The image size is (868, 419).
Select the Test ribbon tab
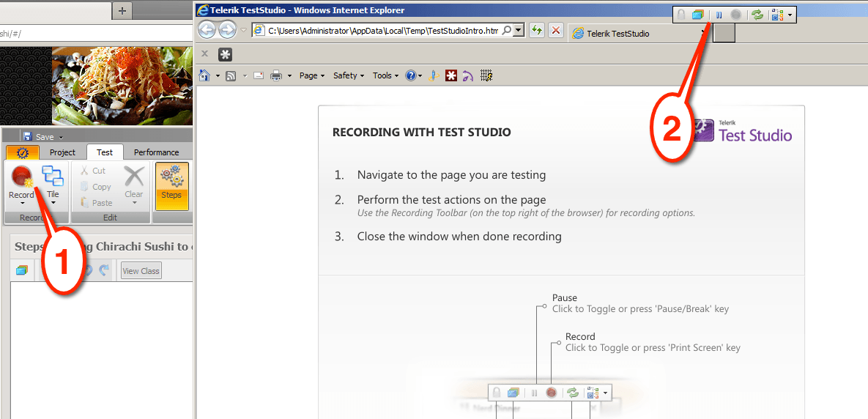pyautogui.click(x=105, y=152)
